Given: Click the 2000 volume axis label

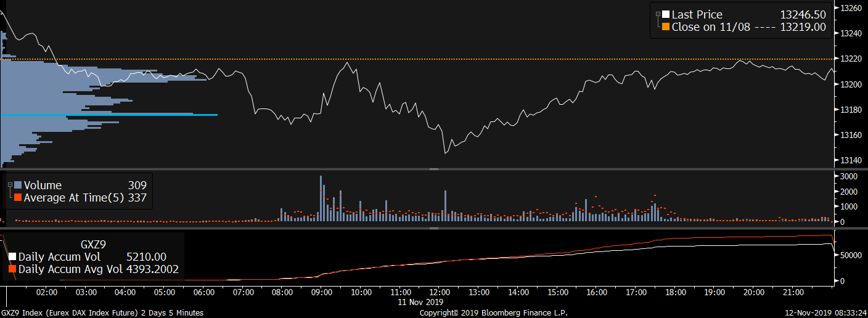Looking at the screenshot, I should 850,192.
